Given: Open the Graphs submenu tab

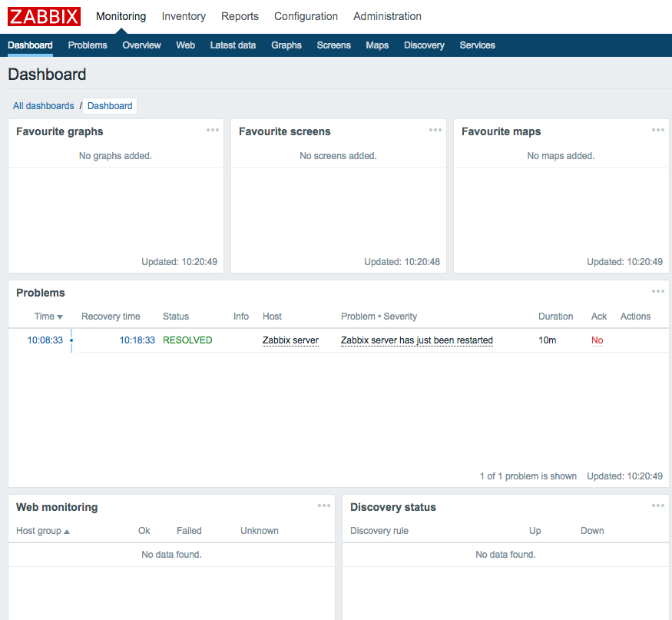Looking at the screenshot, I should point(286,45).
